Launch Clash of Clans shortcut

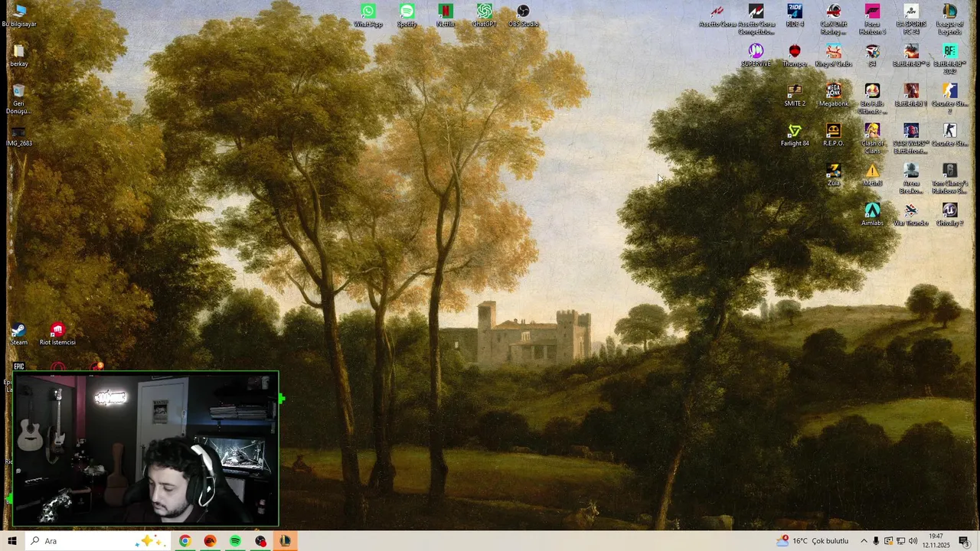tap(872, 139)
